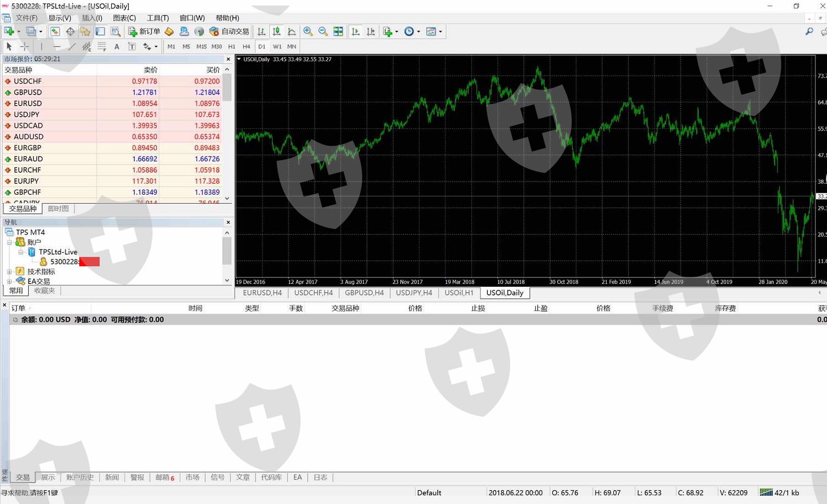This screenshot has width=827, height=504.
Task: Select the trendline tool
Action: tap(72, 47)
